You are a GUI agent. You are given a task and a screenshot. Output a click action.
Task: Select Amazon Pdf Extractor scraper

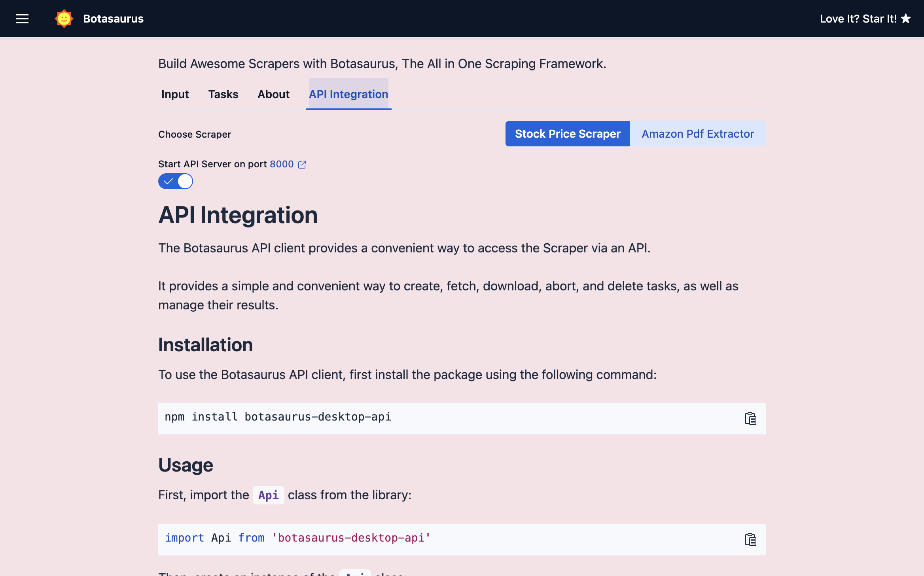(x=698, y=134)
